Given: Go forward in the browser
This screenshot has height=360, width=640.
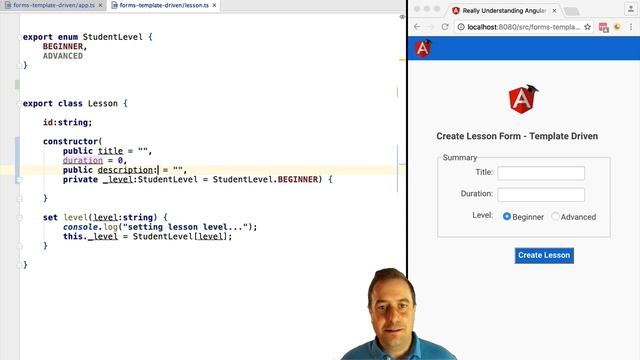Looking at the screenshot, I should (431, 27).
